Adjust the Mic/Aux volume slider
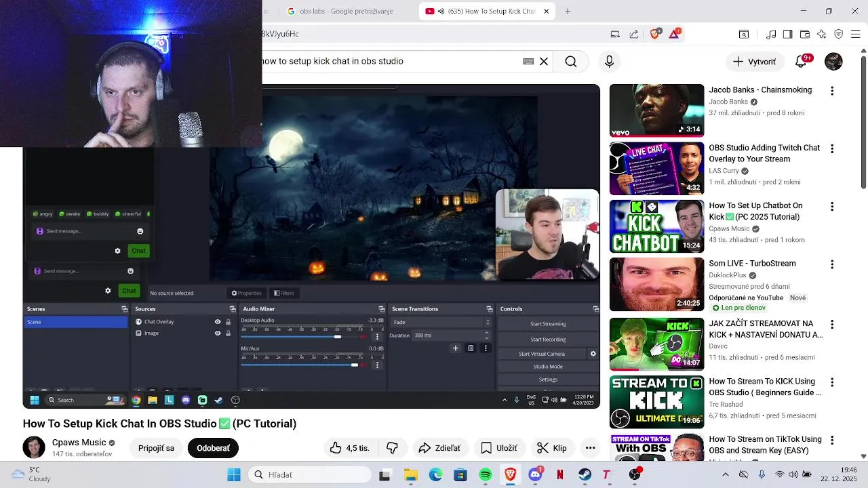Image resolution: width=868 pixels, height=488 pixels. [302, 365]
